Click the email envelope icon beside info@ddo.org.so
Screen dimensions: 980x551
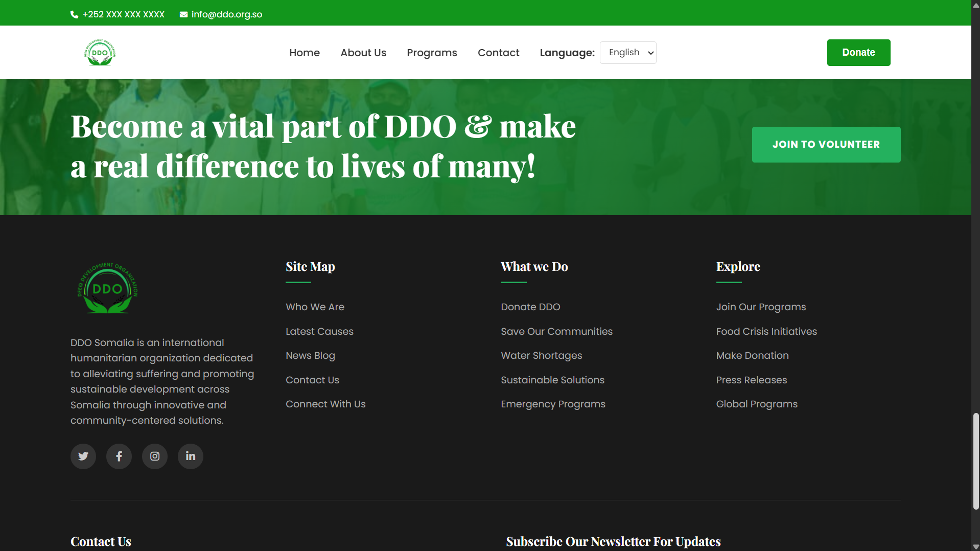[x=183, y=14]
